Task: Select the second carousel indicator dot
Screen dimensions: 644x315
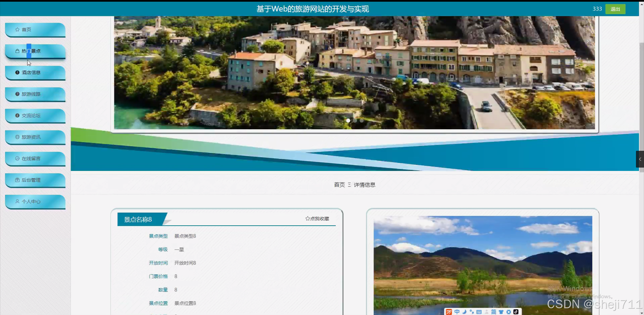Action: (x=355, y=121)
